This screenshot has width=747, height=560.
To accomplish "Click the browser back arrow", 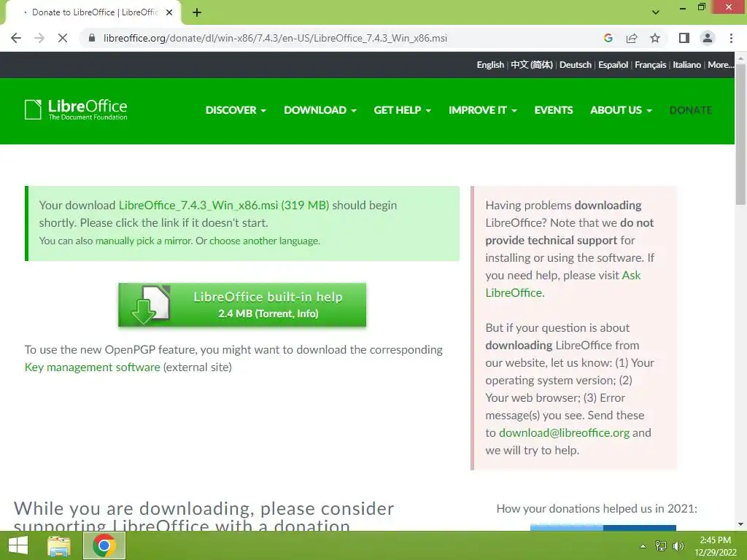I will (16, 38).
